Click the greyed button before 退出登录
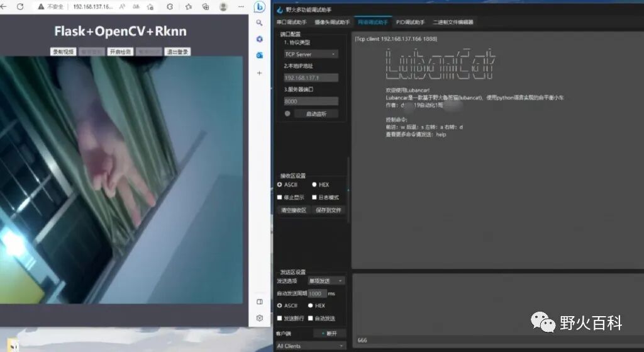 click(148, 52)
